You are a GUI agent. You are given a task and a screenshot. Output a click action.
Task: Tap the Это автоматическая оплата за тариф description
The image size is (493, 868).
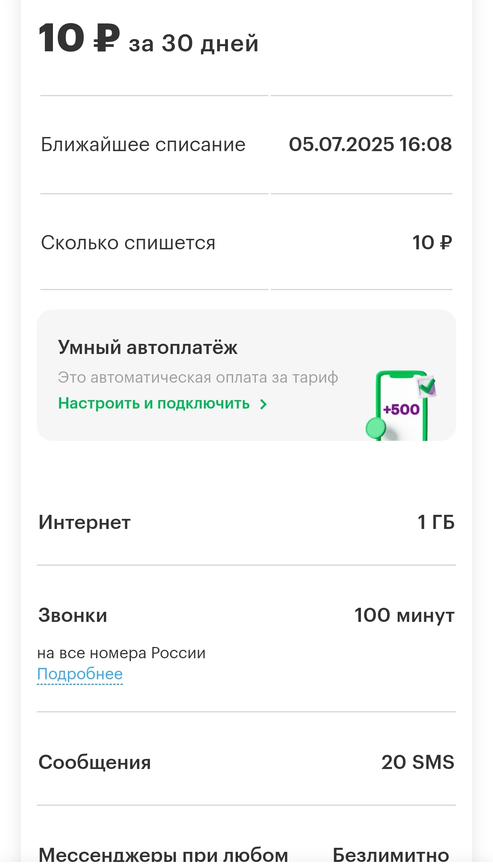click(x=198, y=377)
